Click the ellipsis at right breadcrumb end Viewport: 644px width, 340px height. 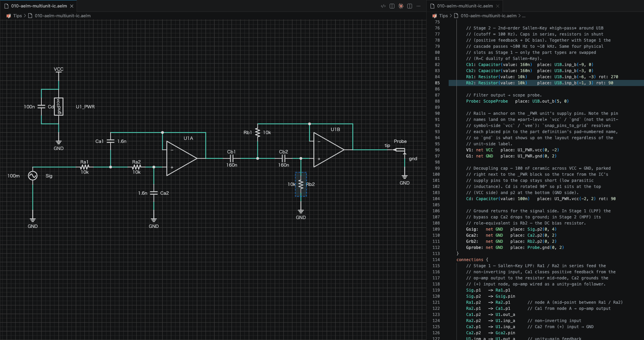click(x=524, y=16)
